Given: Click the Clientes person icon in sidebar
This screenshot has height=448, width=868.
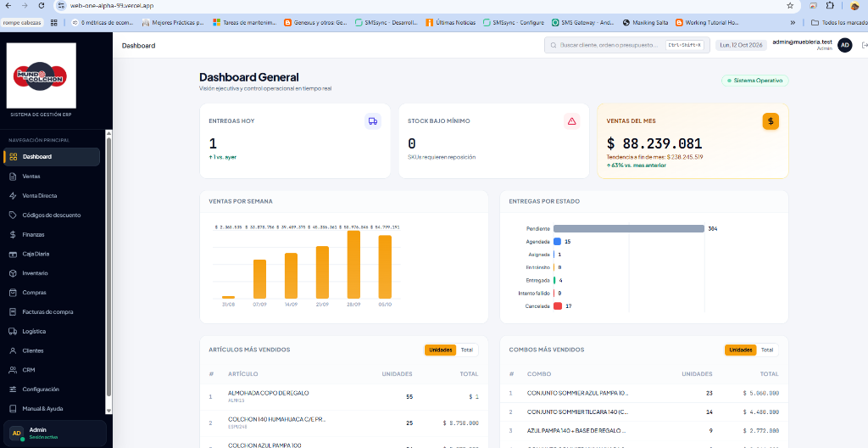Looking at the screenshot, I should tap(14, 351).
